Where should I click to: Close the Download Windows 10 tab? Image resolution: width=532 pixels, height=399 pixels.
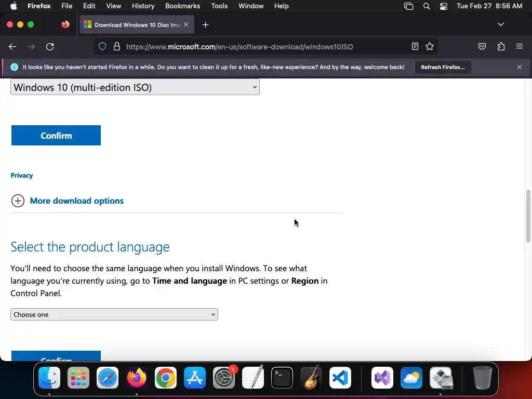click(x=186, y=25)
